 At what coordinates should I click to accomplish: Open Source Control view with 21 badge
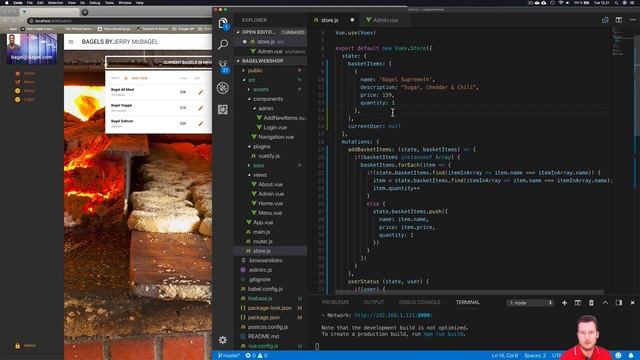pos(223,66)
